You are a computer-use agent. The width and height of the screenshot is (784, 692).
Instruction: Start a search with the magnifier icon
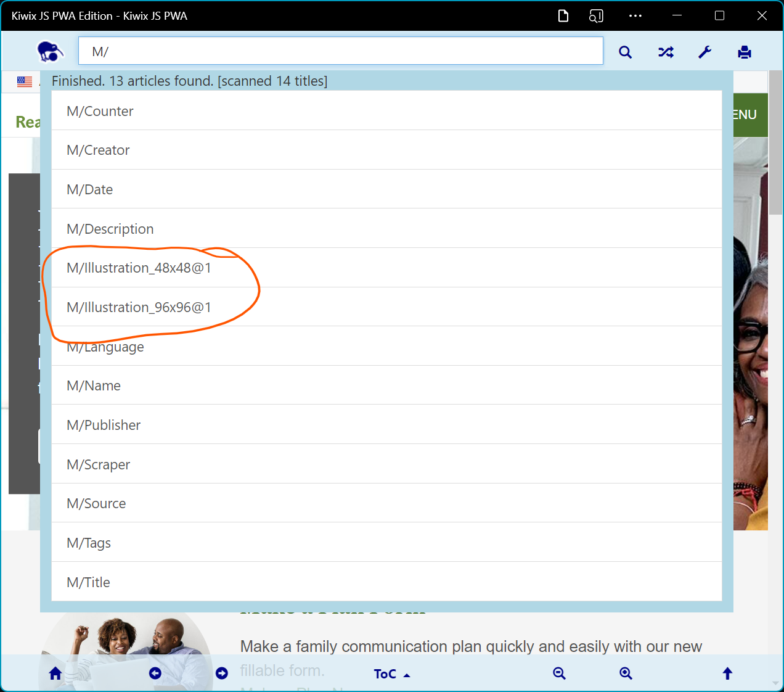tap(625, 52)
